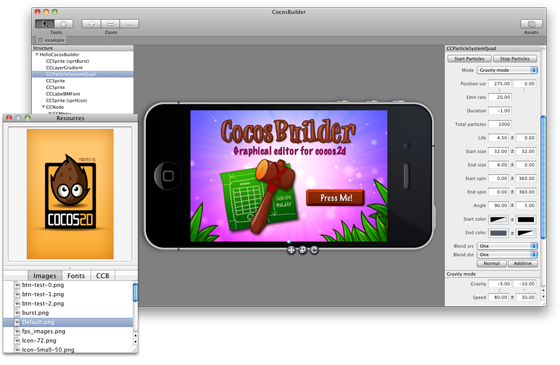The image size is (560, 365).
Task: Collapse the HelloCocosBuilder tree node
Action: (x=37, y=55)
